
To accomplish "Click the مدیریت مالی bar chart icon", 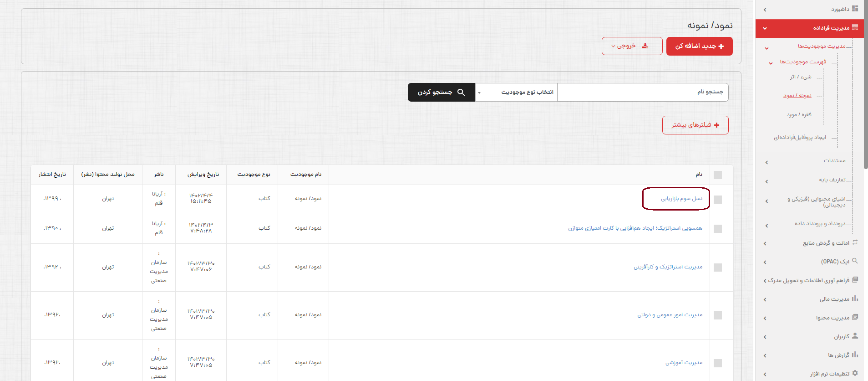I will pos(855,299).
